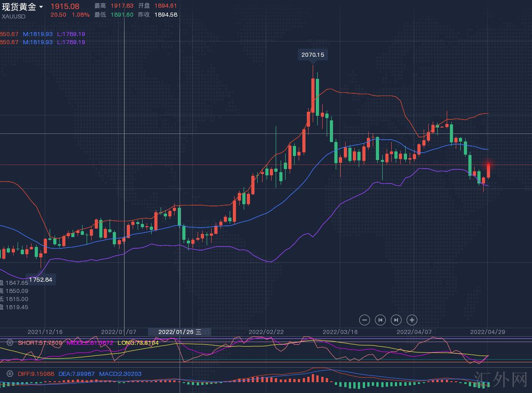532x393 pixels.
Task: Click the 2022/04/29 date on time axis
Action: (487, 332)
